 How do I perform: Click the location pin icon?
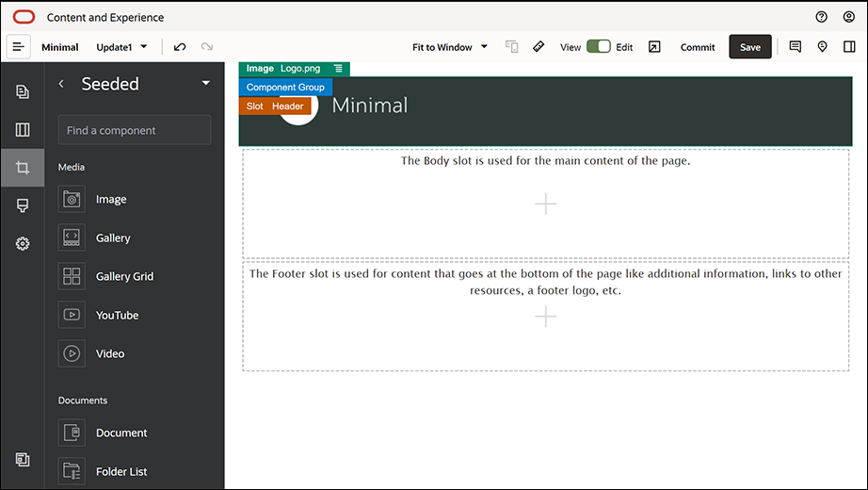coord(822,47)
